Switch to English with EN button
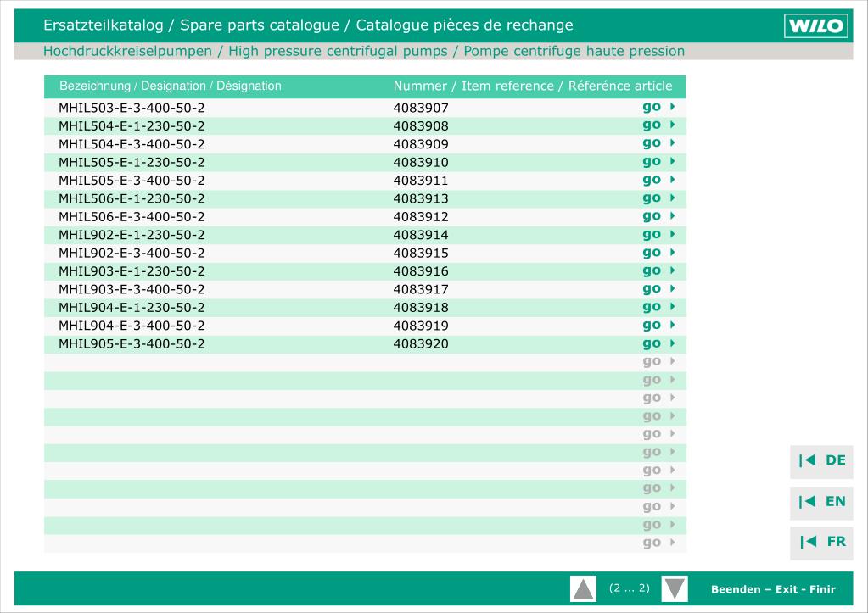 point(821,502)
